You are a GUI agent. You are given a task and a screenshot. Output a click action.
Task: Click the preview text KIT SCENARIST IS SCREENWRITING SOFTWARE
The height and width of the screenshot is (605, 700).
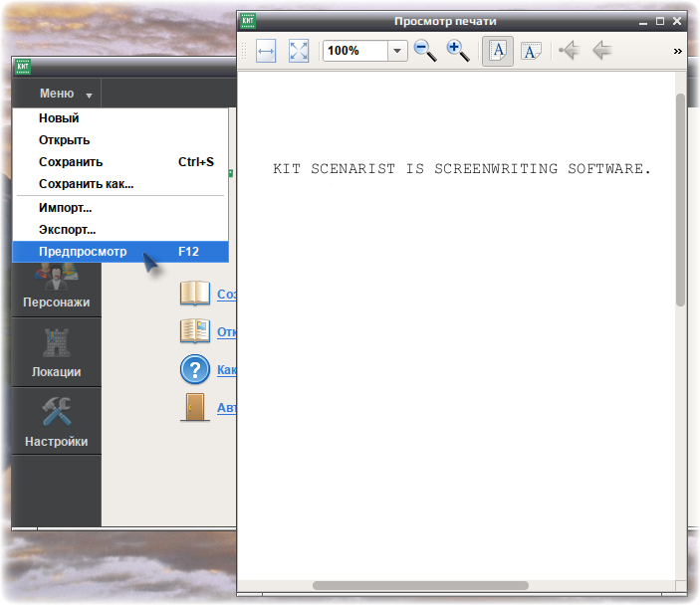(x=462, y=168)
